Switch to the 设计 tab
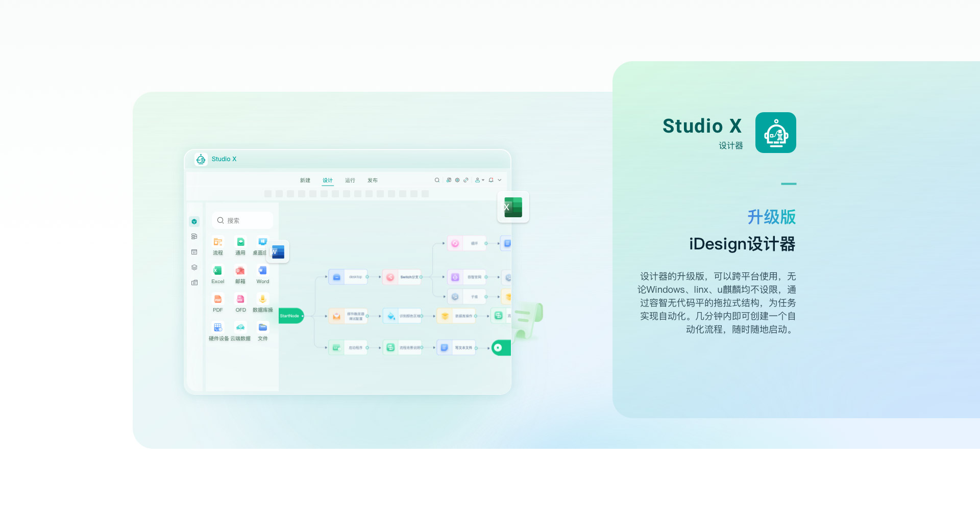 328,181
